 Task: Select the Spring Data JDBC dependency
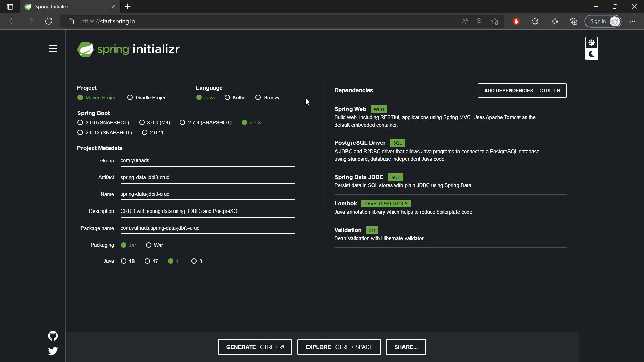pos(450,181)
